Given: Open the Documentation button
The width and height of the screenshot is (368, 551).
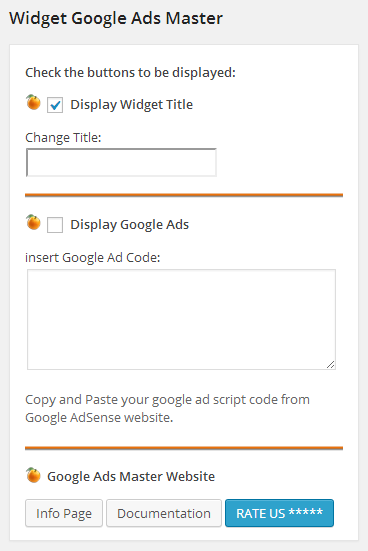Looking at the screenshot, I should 164,513.
